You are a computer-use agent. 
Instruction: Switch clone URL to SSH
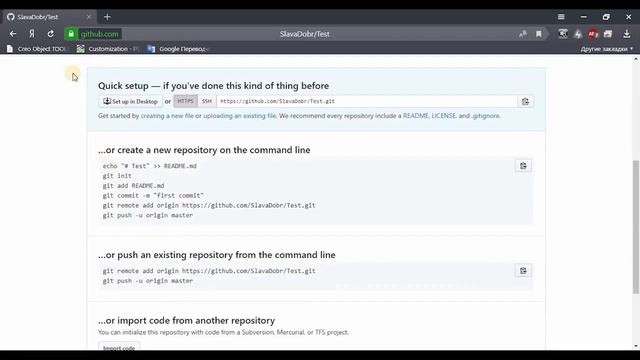207,101
